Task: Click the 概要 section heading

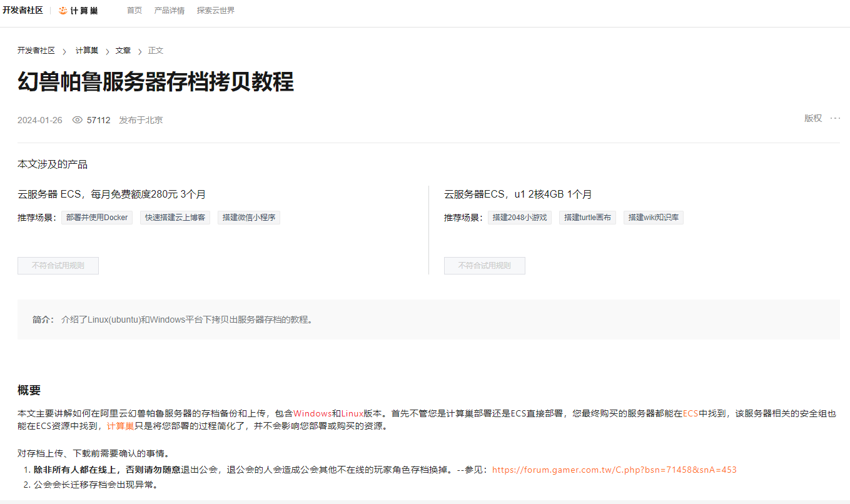Action: click(x=29, y=391)
